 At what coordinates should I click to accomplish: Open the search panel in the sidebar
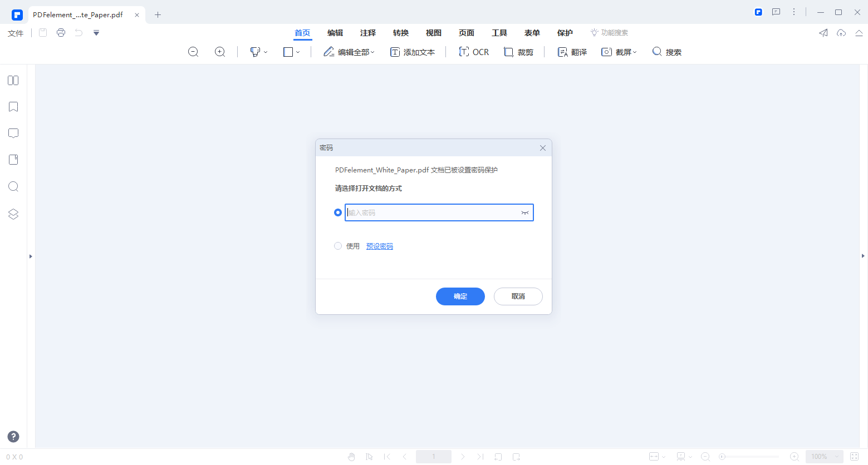point(13,186)
